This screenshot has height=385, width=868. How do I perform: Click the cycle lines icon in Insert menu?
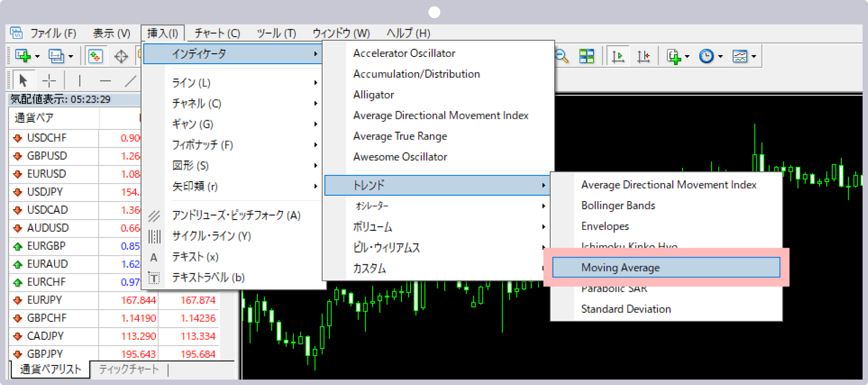[154, 236]
